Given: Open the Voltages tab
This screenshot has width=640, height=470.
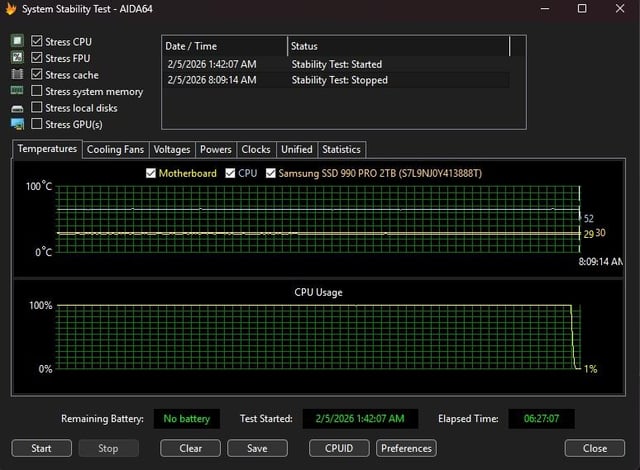Looking at the screenshot, I should pyautogui.click(x=172, y=149).
